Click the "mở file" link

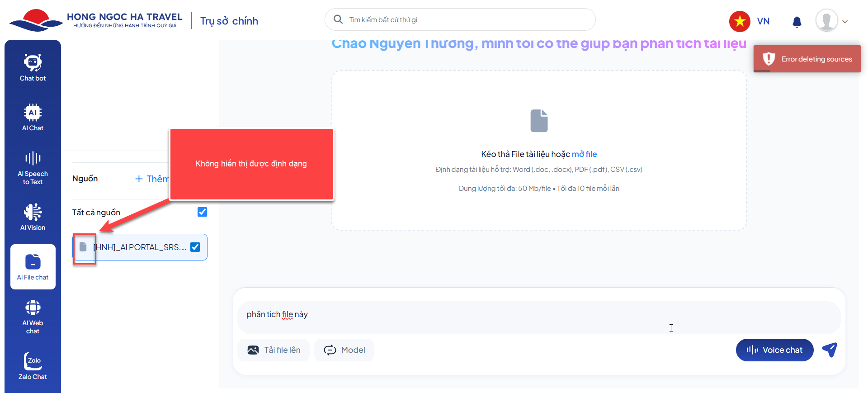(x=584, y=154)
